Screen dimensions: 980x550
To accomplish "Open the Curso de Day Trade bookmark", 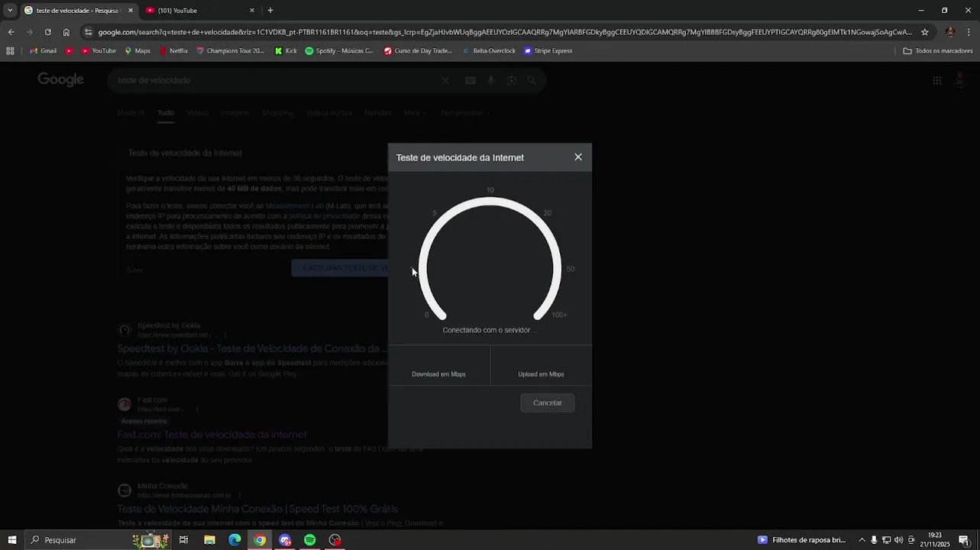I will [418, 51].
